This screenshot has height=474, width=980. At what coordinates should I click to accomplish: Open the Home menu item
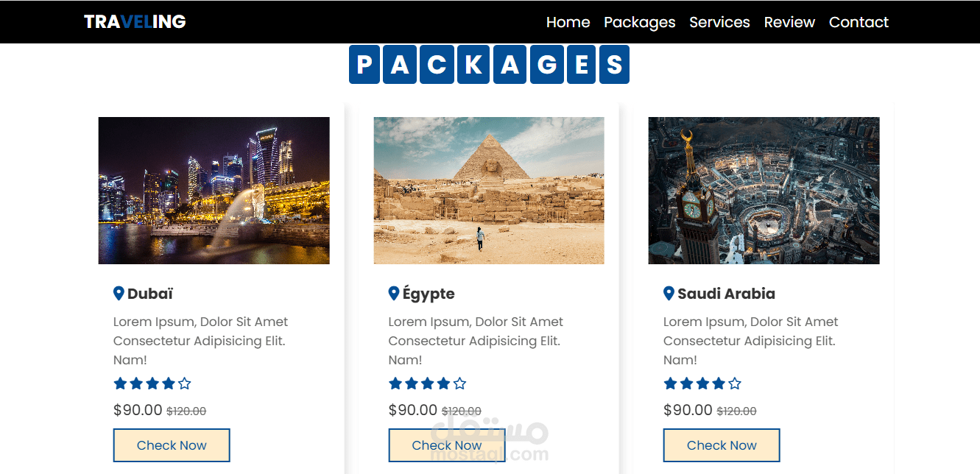(x=568, y=22)
